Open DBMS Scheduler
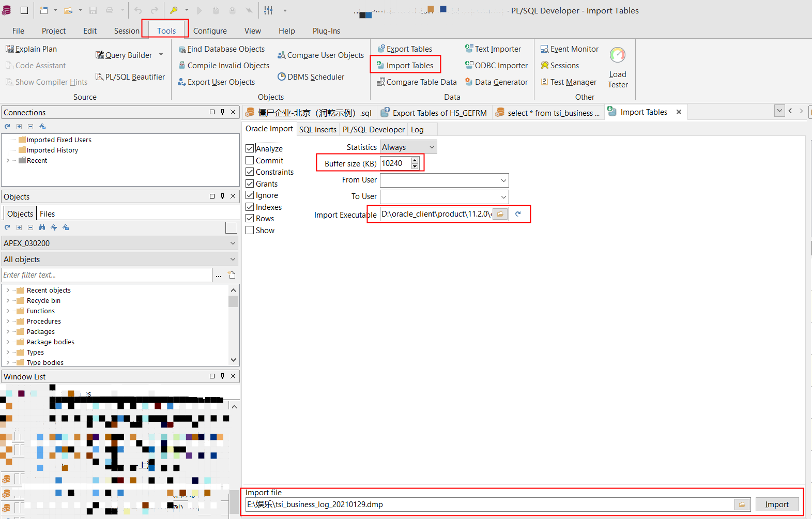 [311, 77]
